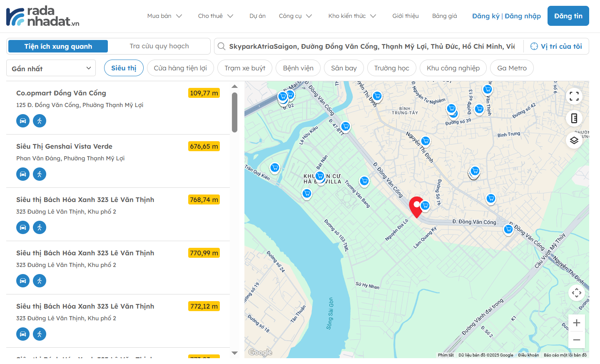The image size is (600, 364).
Task: Click the cart marker near Đ. 47-BTT
Action: coord(345,126)
